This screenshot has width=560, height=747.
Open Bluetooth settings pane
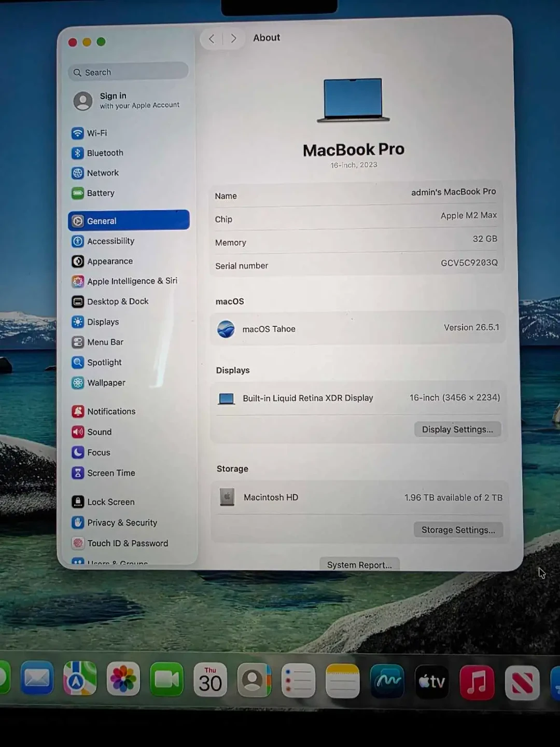click(x=129, y=153)
